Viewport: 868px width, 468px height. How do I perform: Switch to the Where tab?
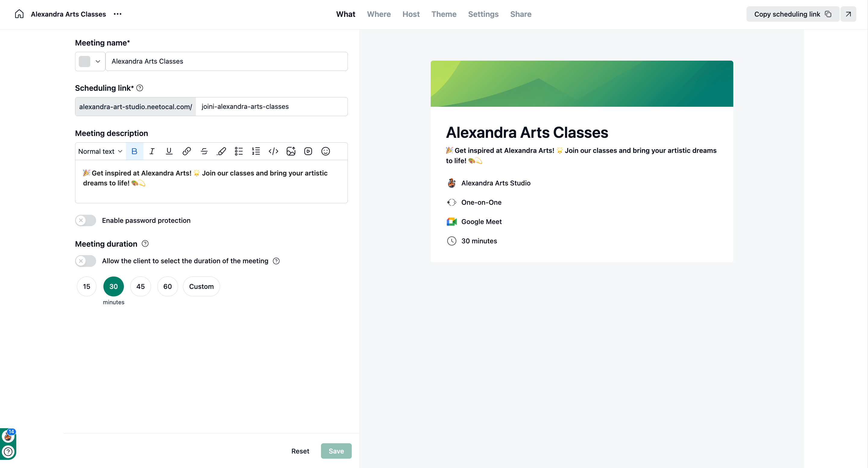tap(379, 14)
